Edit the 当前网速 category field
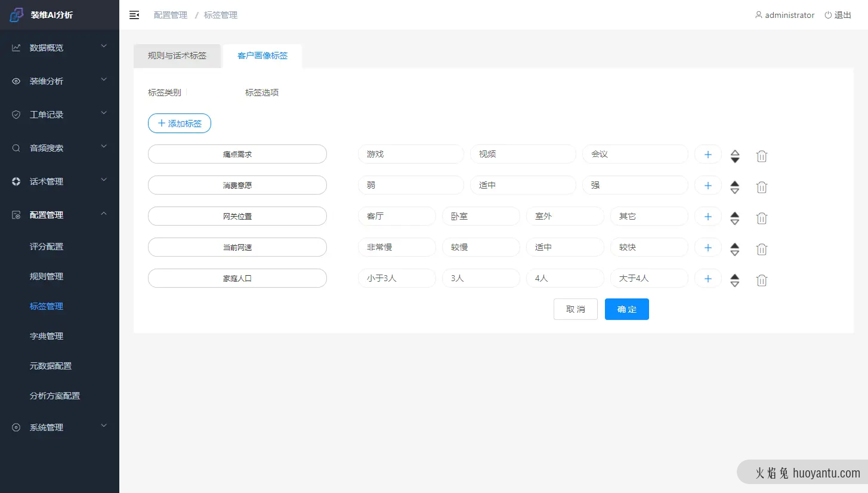Image resolution: width=868 pixels, height=493 pixels. click(237, 247)
